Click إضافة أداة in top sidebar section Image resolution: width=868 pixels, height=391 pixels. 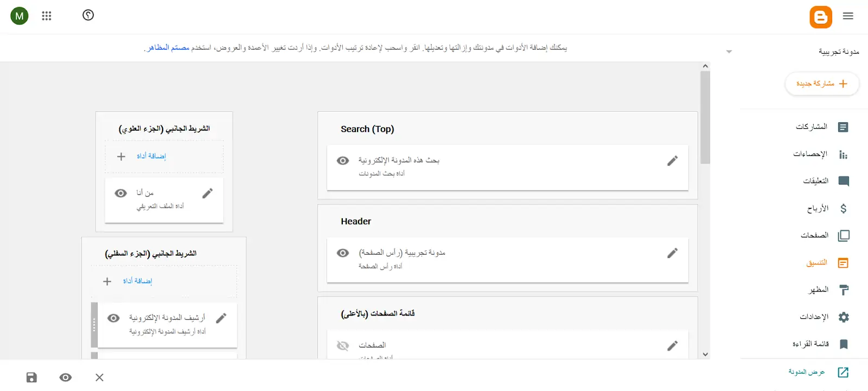point(151,156)
